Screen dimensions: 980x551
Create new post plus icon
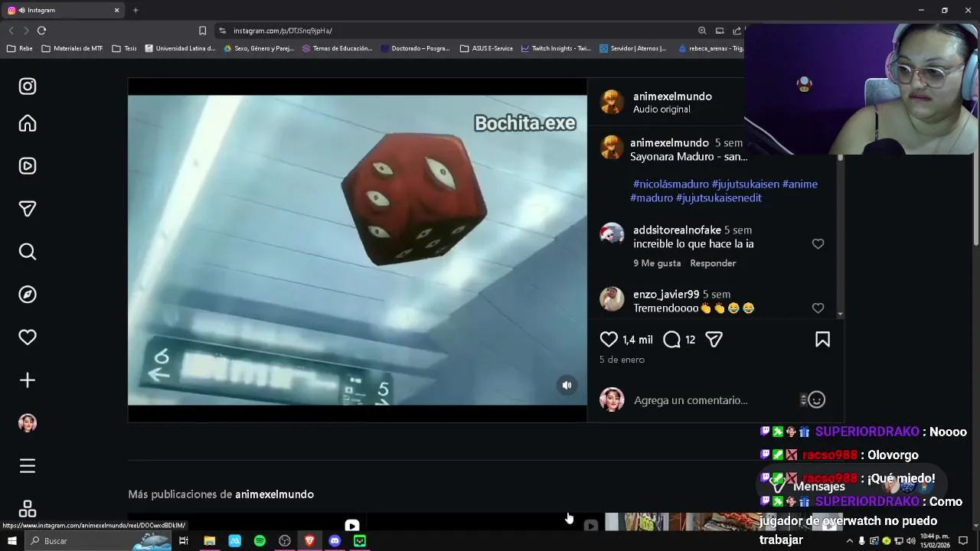pyautogui.click(x=28, y=380)
